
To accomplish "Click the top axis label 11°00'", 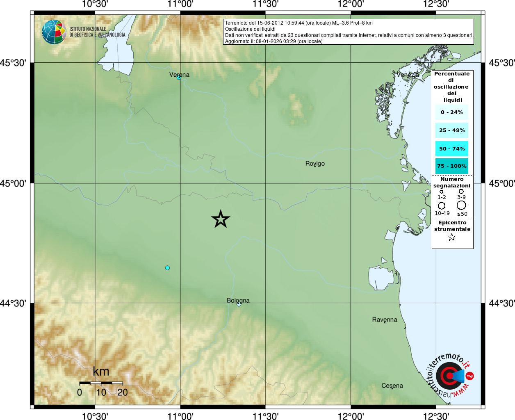I will (180, 4).
